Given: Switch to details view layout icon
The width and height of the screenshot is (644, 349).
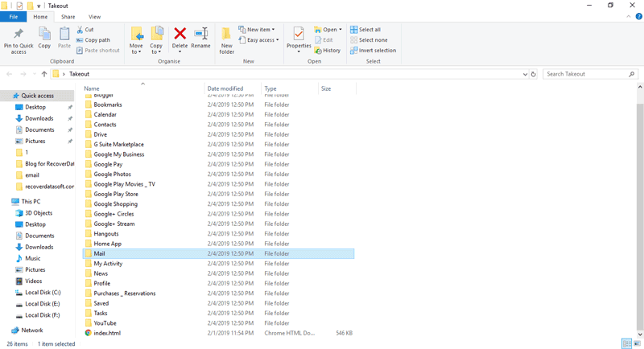Looking at the screenshot, I should click(x=627, y=343).
